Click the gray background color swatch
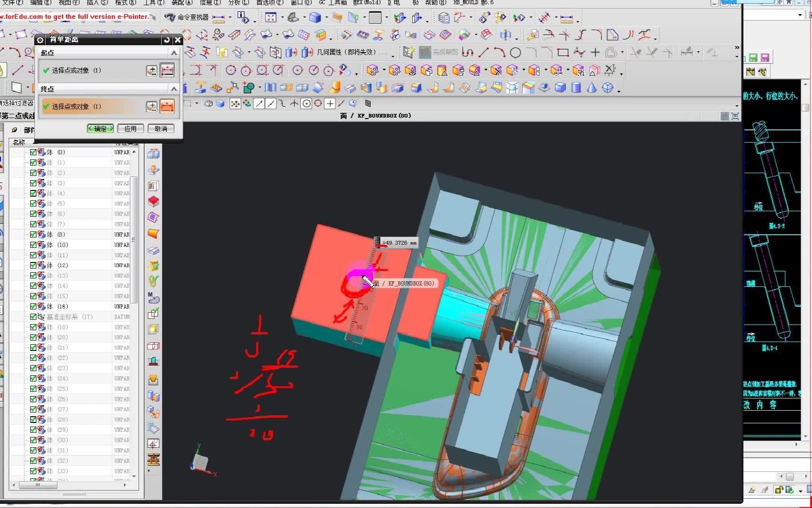This screenshot has height=508, width=812. click(375, 18)
